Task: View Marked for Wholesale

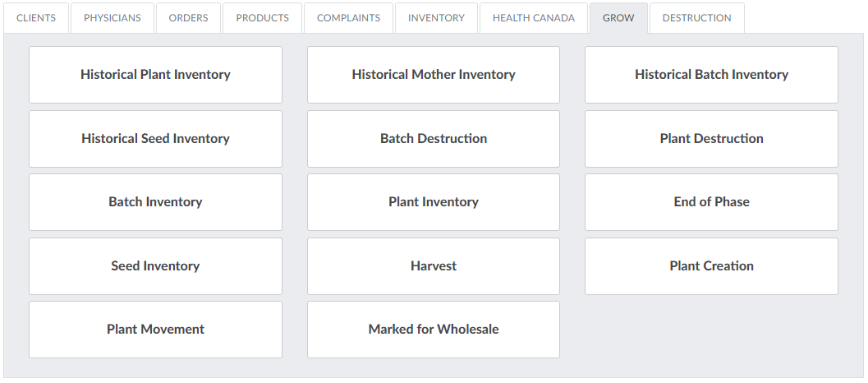Action: tap(434, 330)
